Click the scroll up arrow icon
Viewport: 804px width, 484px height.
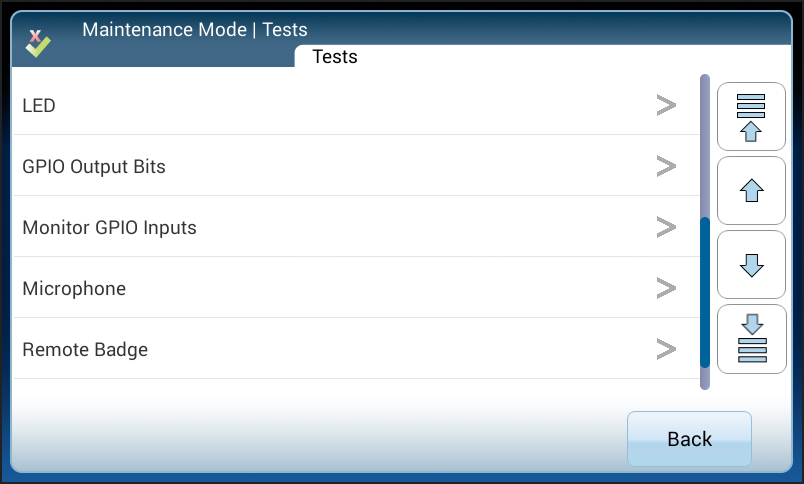click(751, 190)
